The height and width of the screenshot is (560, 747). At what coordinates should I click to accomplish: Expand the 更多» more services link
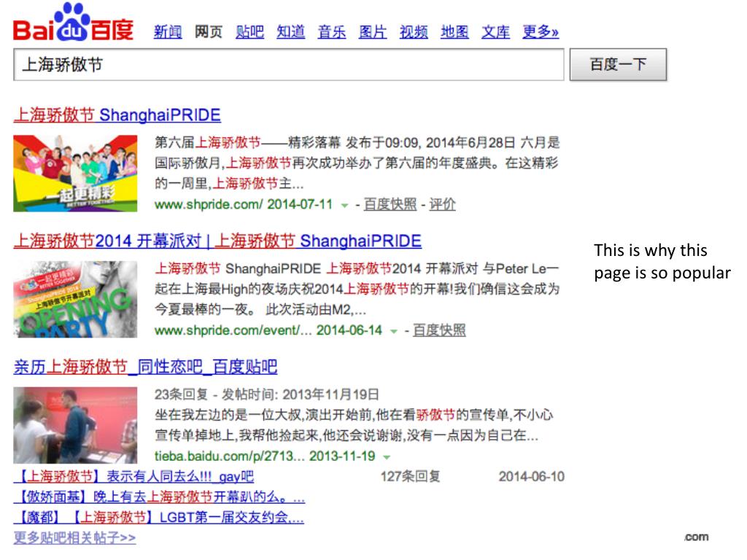541,32
